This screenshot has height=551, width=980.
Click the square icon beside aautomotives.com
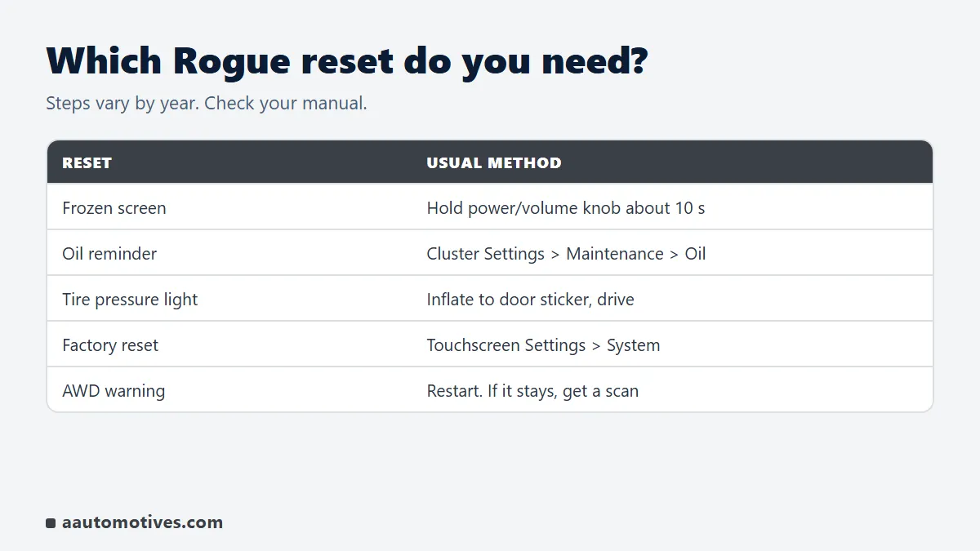(51, 523)
